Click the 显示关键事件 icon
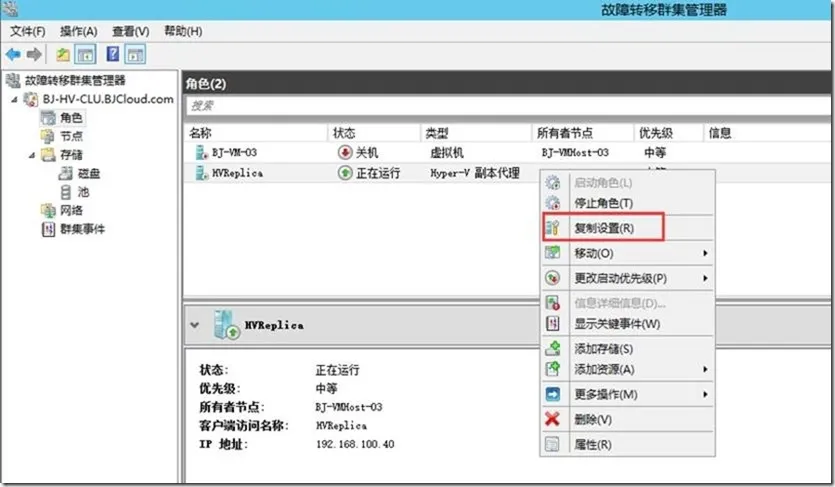The image size is (835, 487). (x=553, y=324)
